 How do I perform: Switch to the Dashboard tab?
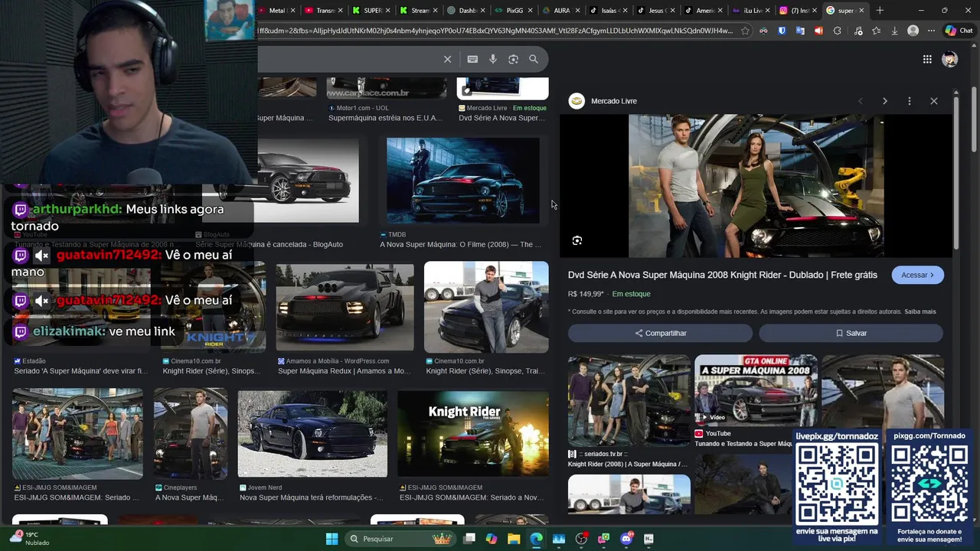coord(464,11)
